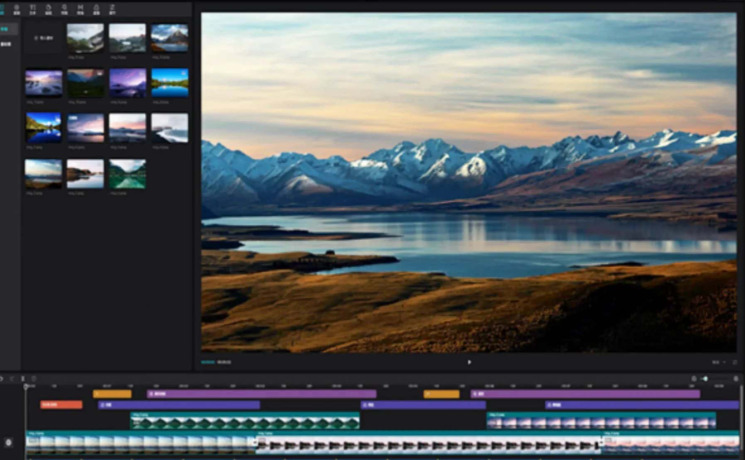Select the pastel pink sunset lake thumbnail
The width and height of the screenshot is (745, 460).
pyautogui.click(x=127, y=128)
